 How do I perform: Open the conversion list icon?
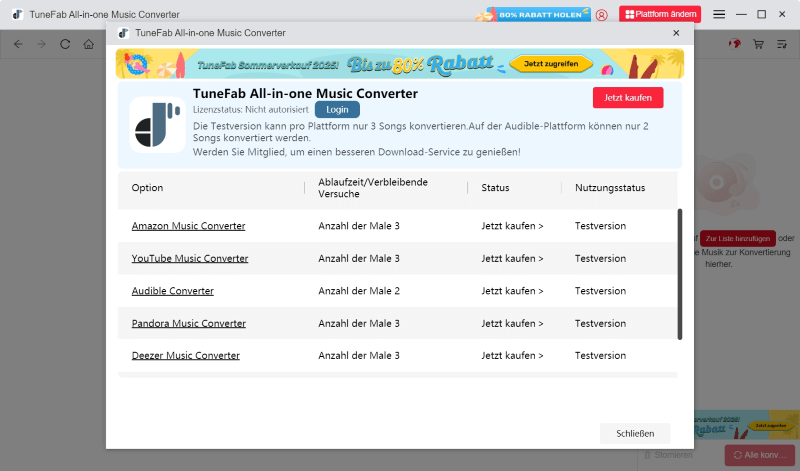782,44
